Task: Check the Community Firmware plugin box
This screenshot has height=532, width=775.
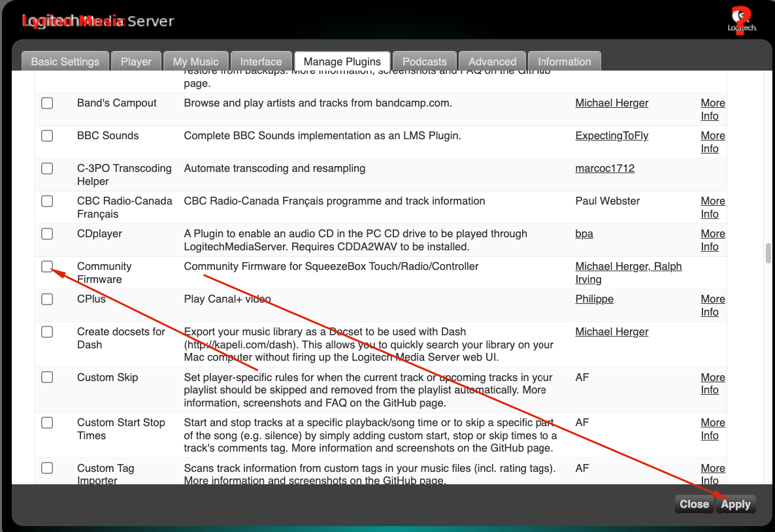Action: click(x=47, y=267)
